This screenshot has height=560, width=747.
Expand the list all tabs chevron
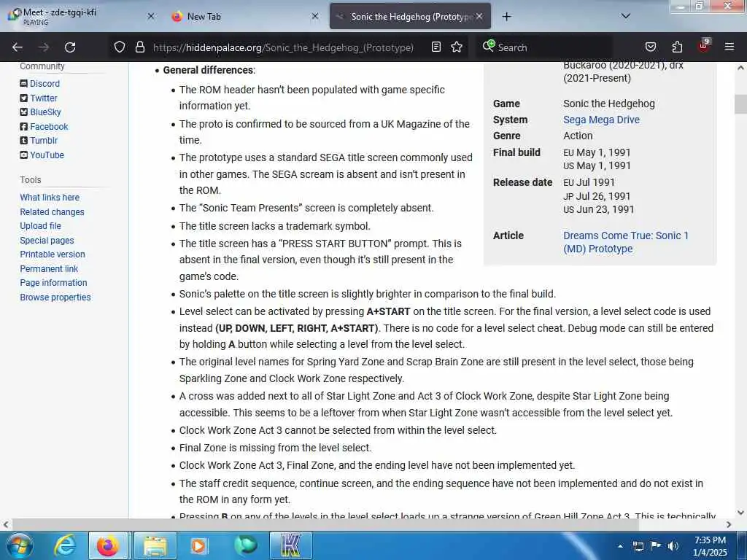626,16
